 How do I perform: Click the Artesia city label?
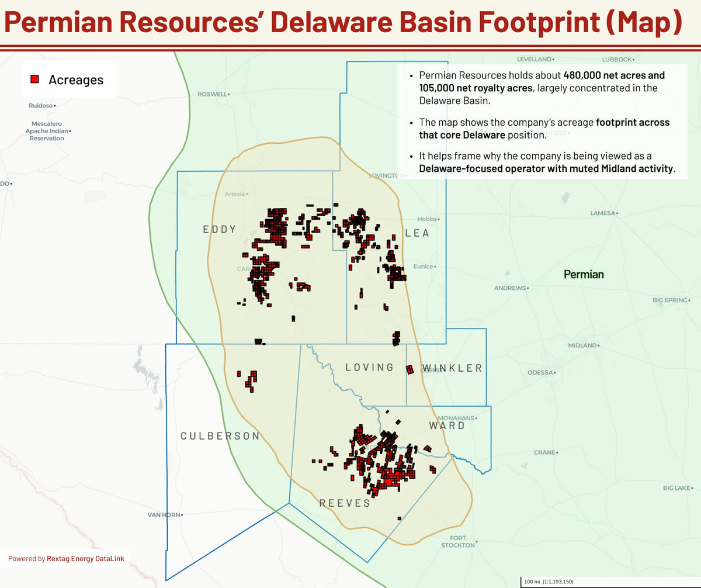tap(235, 194)
